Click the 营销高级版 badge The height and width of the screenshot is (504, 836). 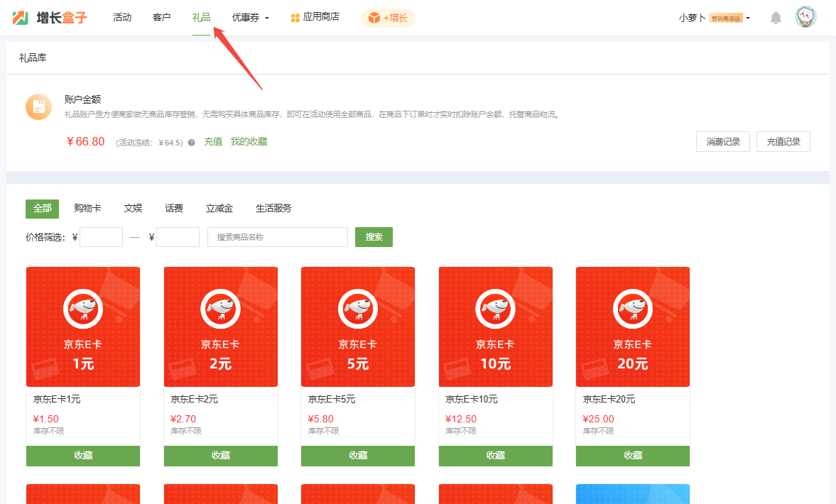coord(726,18)
